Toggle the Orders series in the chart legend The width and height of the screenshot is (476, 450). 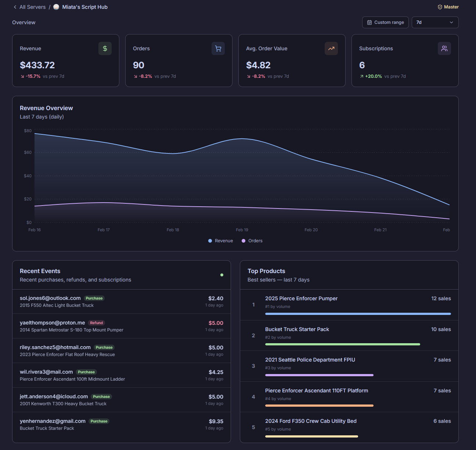pos(252,240)
